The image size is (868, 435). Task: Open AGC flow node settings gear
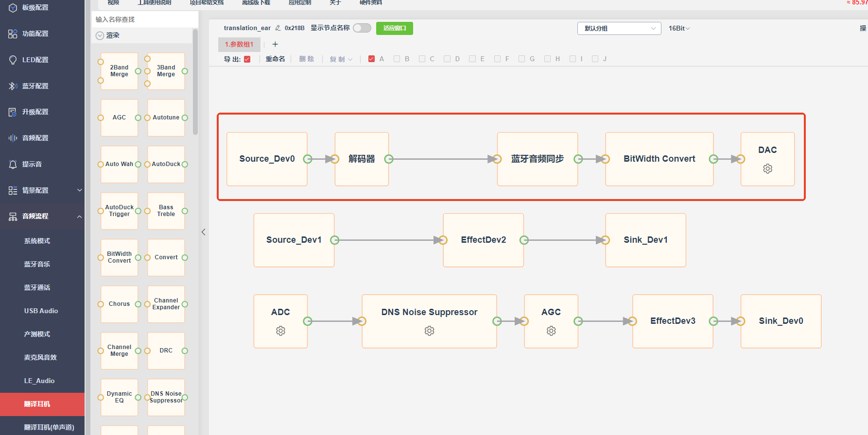[551, 331]
